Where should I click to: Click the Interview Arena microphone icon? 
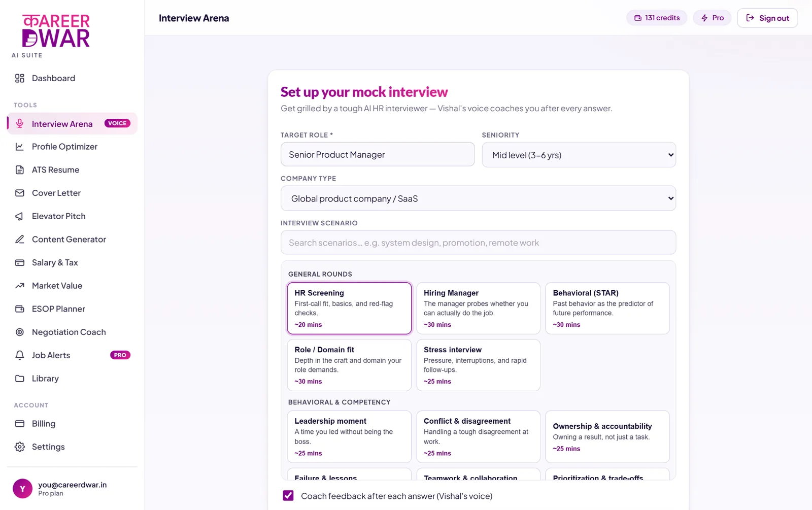coord(20,124)
